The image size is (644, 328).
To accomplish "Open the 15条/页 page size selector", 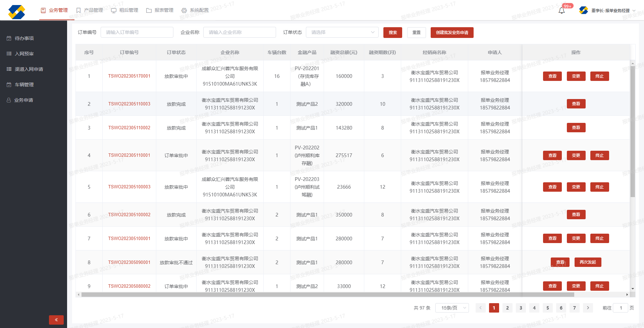I will point(452,308).
